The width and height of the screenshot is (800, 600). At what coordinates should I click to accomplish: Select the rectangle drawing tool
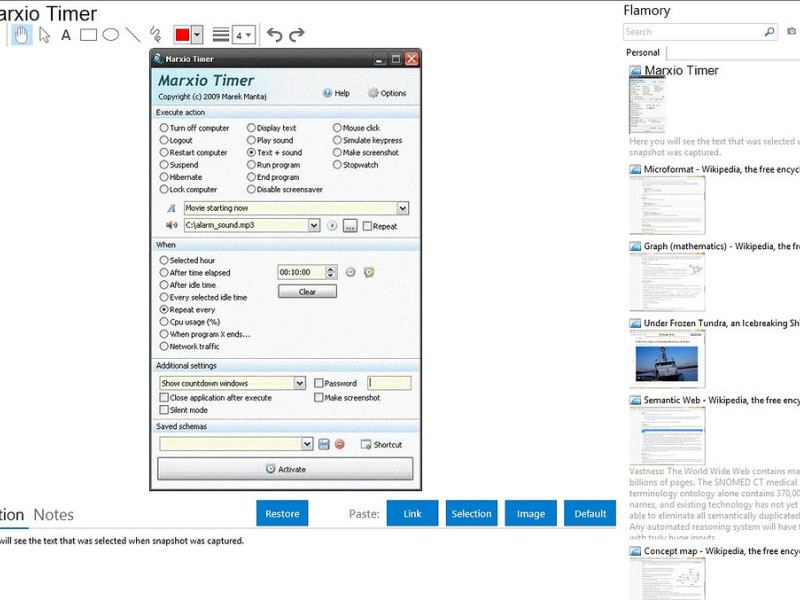[88, 35]
